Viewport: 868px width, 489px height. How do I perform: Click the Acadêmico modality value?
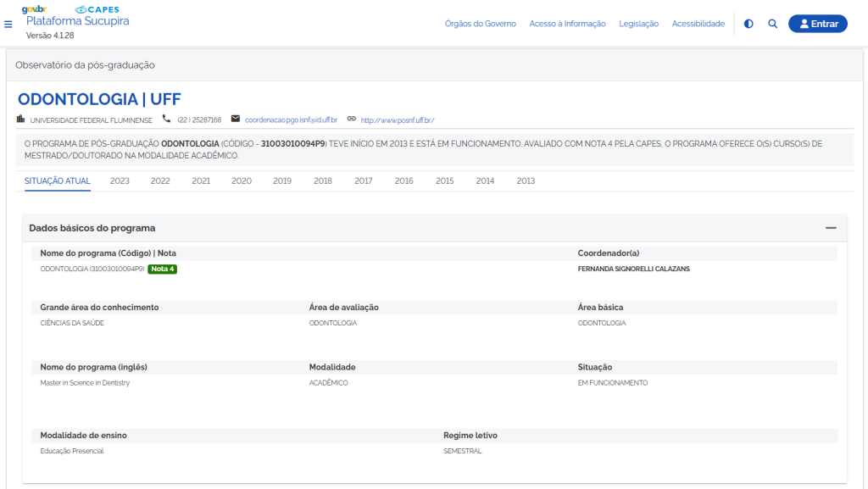click(328, 383)
